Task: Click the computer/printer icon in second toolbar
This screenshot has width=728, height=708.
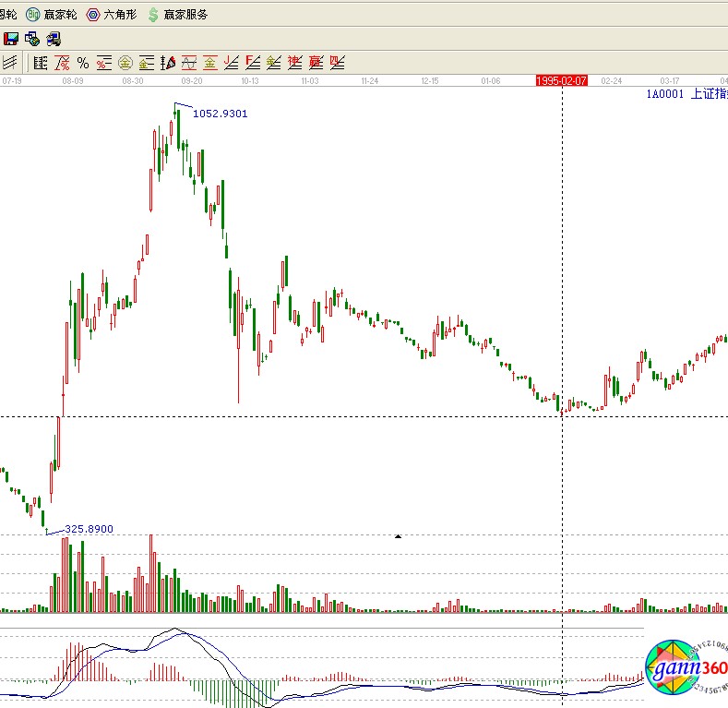Action: 54,39
